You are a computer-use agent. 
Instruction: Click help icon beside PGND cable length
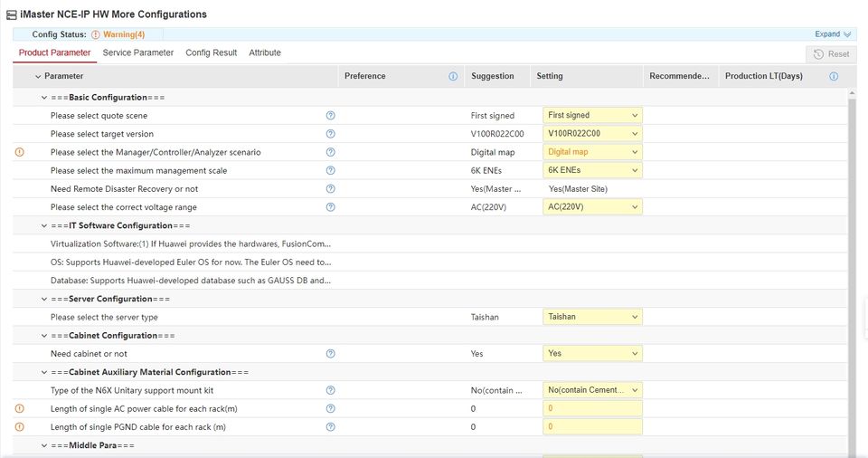pyautogui.click(x=330, y=427)
